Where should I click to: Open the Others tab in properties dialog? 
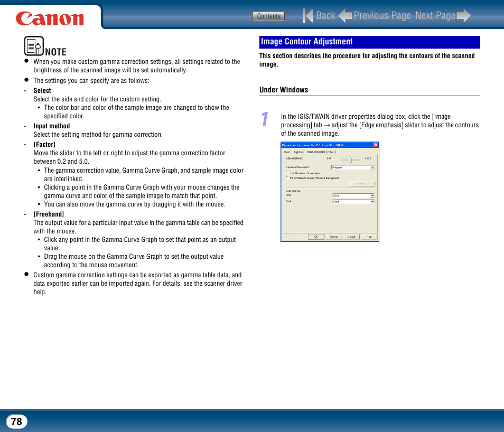[331, 152]
